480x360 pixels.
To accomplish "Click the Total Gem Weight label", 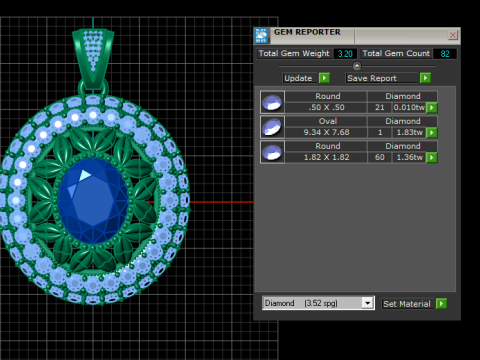I will pos(294,54).
